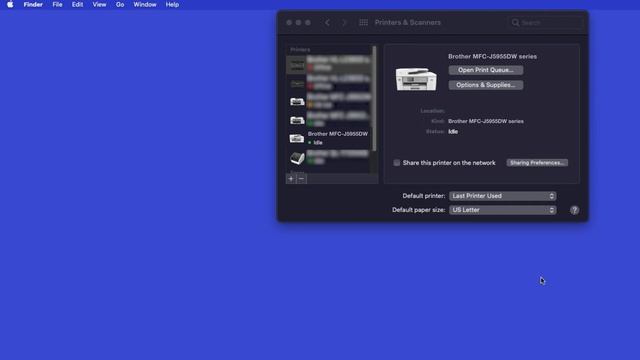Open the Go menu

(120, 4)
